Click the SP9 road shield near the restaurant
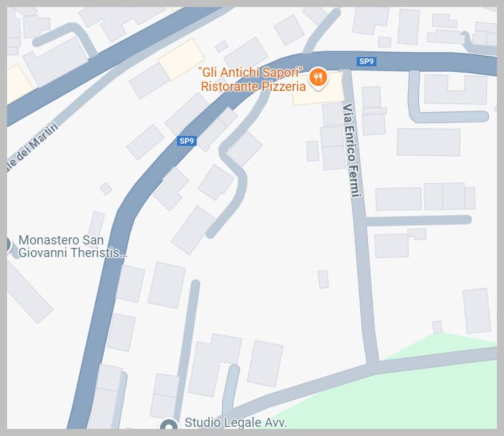 tap(366, 61)
